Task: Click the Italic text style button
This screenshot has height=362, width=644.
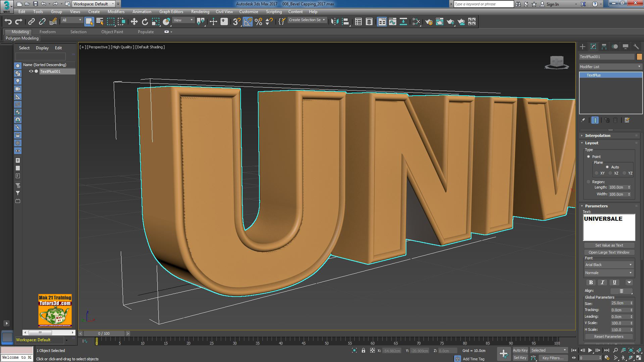Action: pyautogui.click(x=603, y=282)
